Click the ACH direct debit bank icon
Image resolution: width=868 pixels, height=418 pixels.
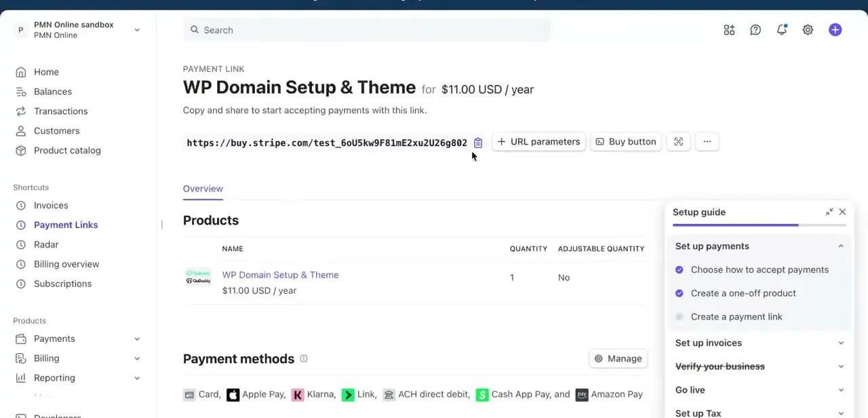tap(389, 394)
